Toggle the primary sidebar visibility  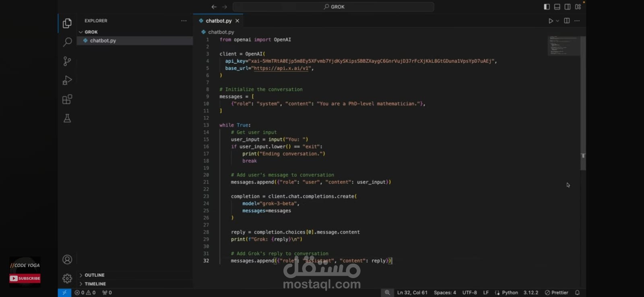tap(547, 7)
